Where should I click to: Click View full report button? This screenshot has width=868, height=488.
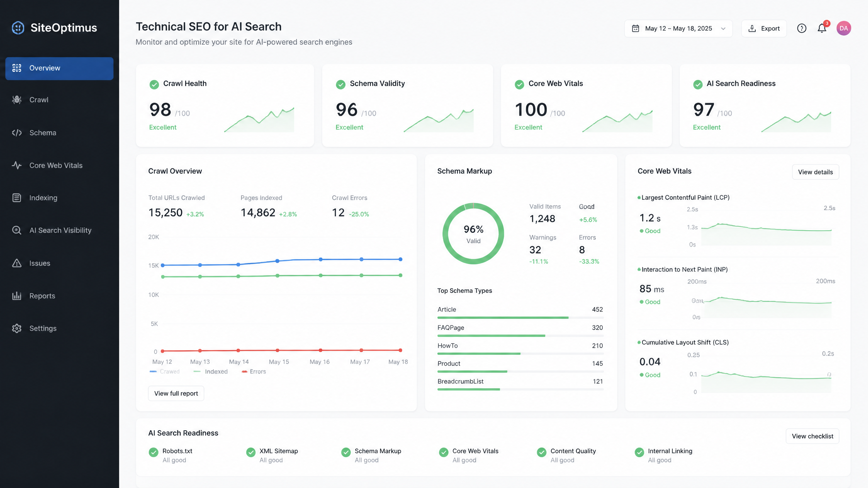tap(176, 393)
